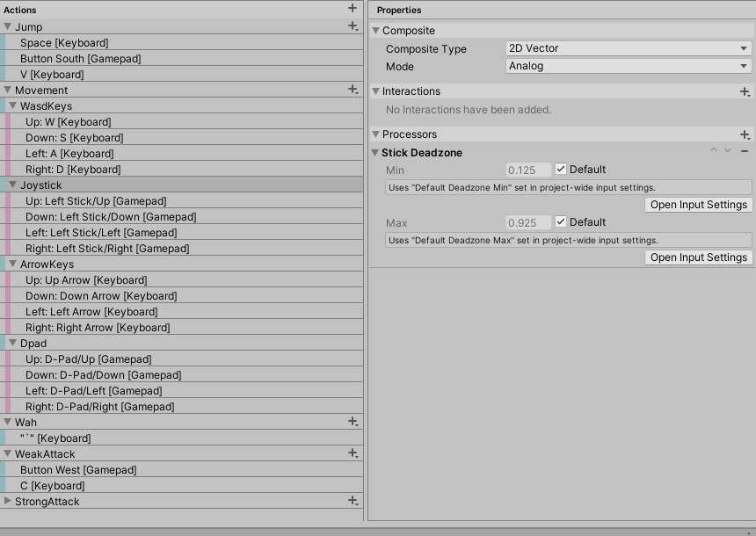Select the Right: D [Keyboard] binding

(182, 170)
